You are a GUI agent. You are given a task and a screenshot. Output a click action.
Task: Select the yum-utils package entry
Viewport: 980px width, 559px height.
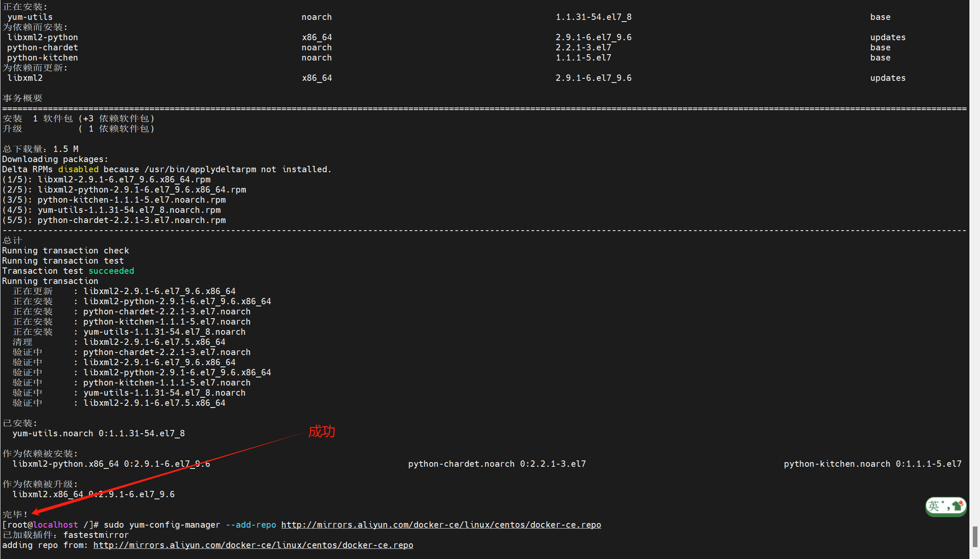[x=30, y=17]
